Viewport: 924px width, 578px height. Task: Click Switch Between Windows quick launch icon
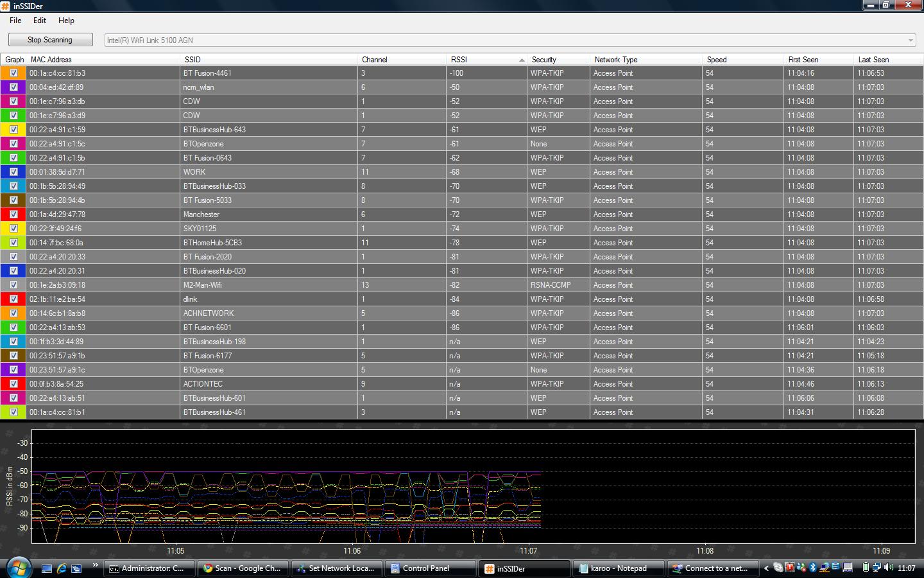(x=76, y=568)
